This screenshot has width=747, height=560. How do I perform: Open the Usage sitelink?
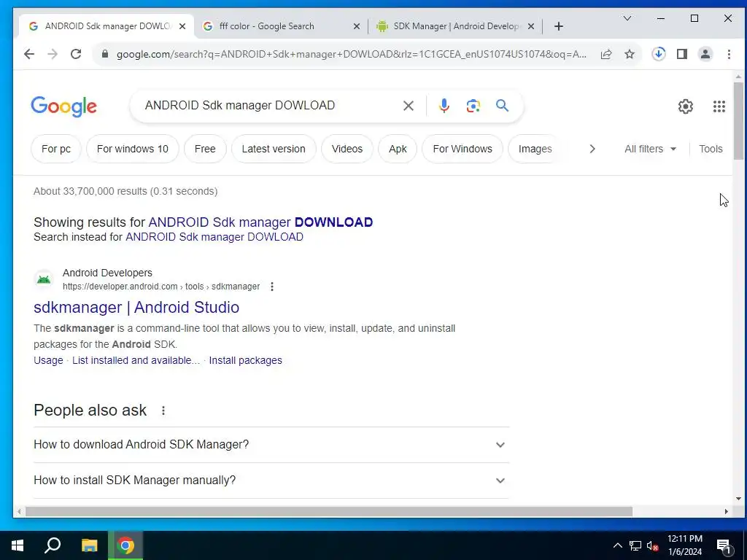[48, 360]
